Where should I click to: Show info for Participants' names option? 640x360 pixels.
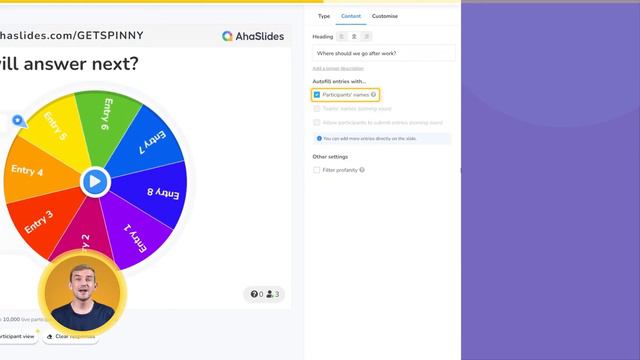[x=373, y=95]
